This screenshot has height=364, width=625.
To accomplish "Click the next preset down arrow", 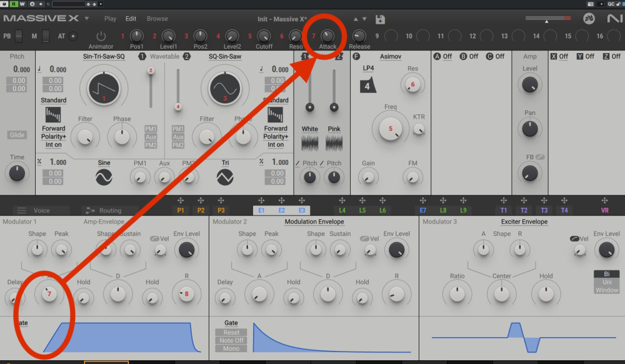I will [x=364, y=19].
